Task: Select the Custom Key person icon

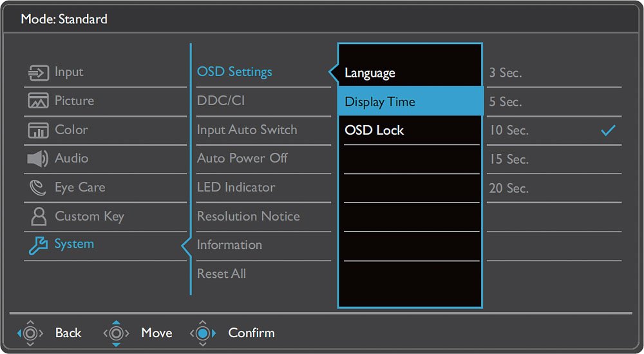Action: pos(39,216)
